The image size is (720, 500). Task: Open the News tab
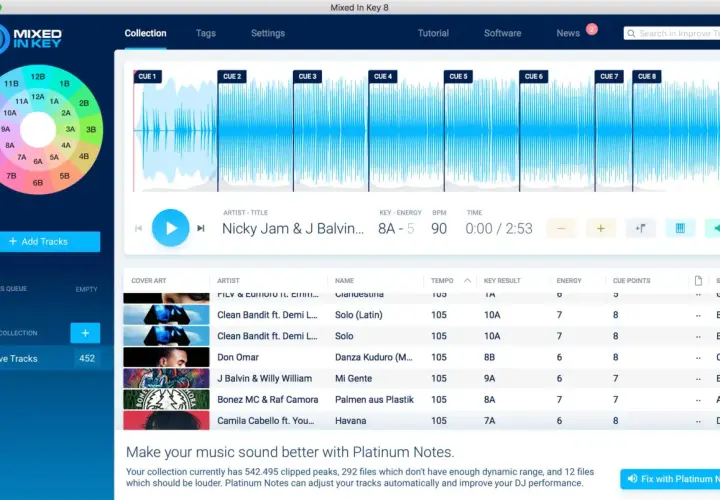[x=568, y=33]
